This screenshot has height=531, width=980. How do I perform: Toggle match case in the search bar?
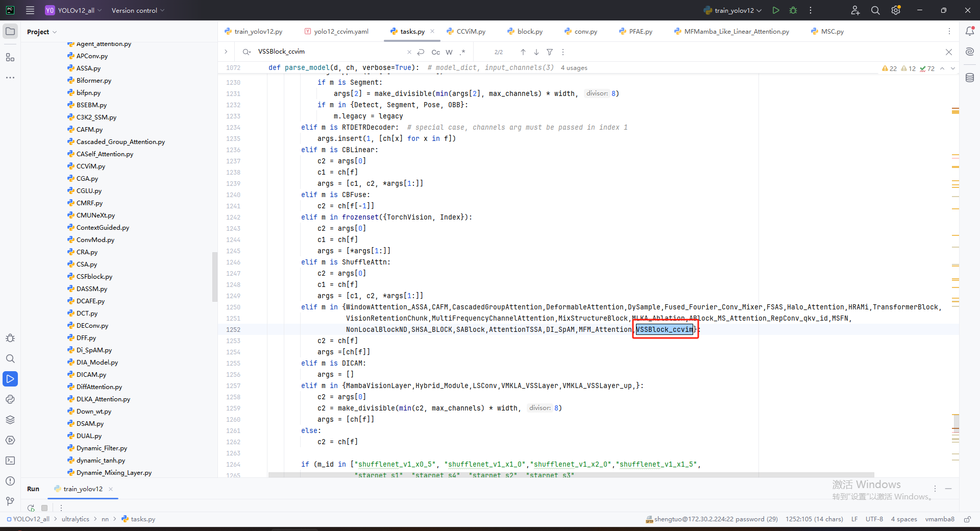435,52
